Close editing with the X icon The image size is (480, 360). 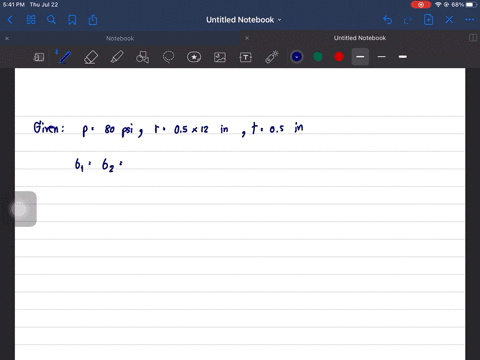(449, 20)
